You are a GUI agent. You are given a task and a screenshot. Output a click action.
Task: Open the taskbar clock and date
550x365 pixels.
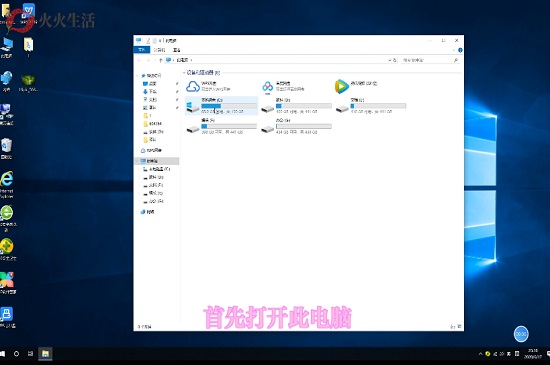tap(533, 353)
